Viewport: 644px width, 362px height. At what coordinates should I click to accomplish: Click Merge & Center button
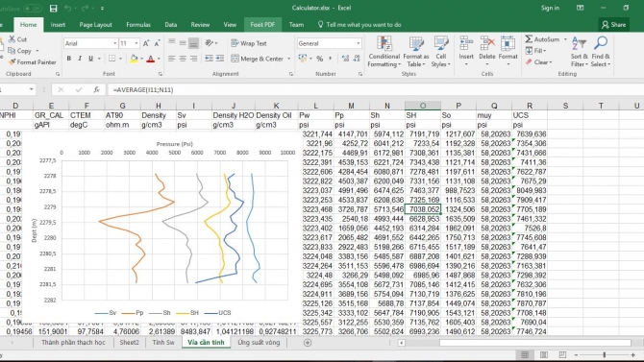click(257, 59)
